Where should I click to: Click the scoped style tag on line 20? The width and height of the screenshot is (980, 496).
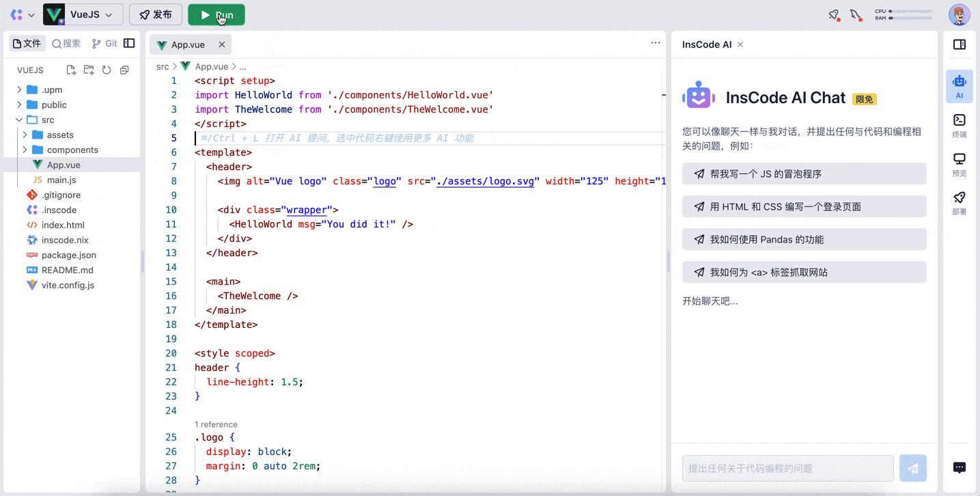coord(251,353)
